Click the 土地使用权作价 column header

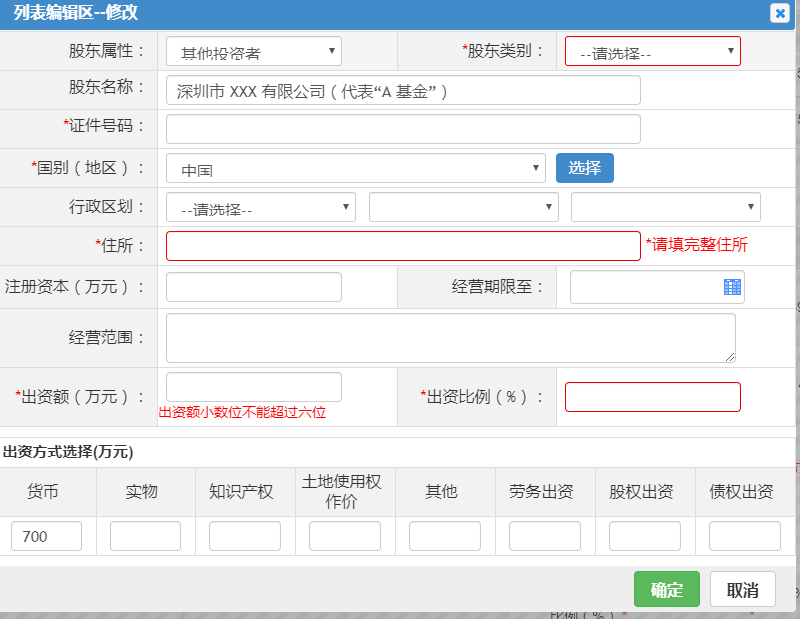point(341,491)
